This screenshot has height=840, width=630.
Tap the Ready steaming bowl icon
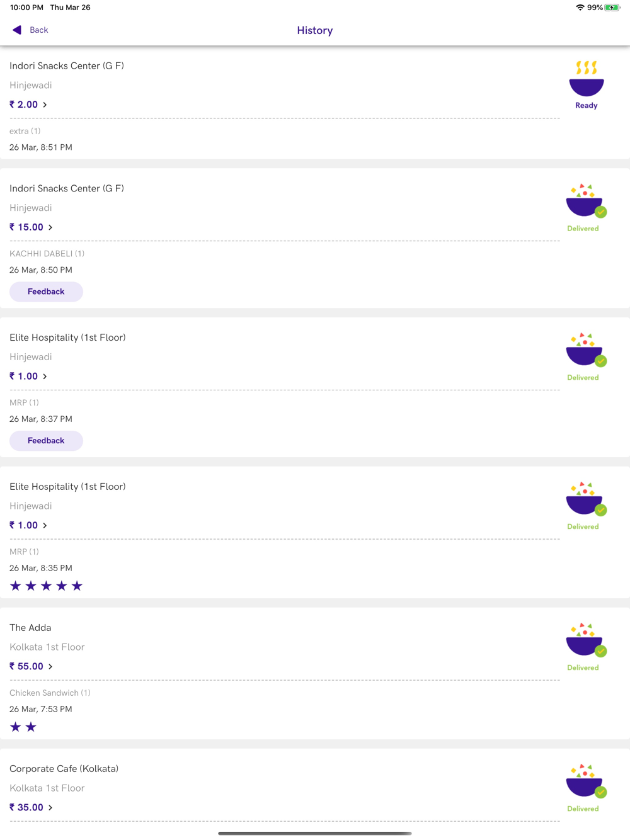click(587, 79)
